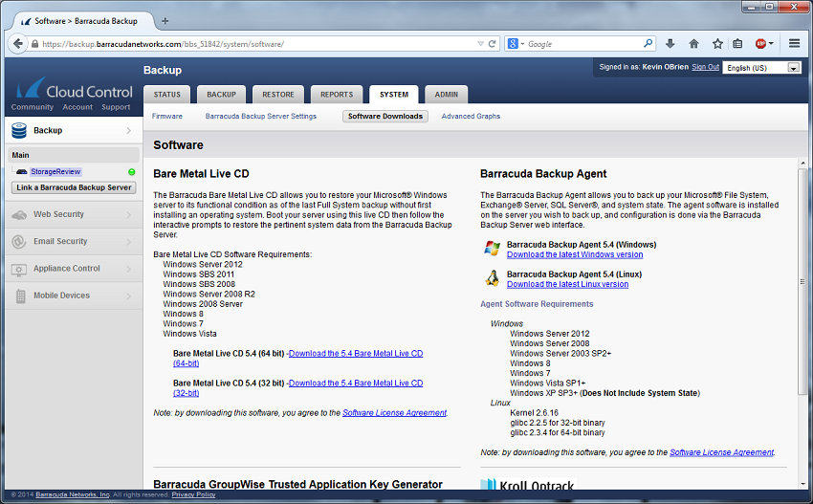
Task: Switch to the REPORTS tab
Action: click(x=337, y=95)
